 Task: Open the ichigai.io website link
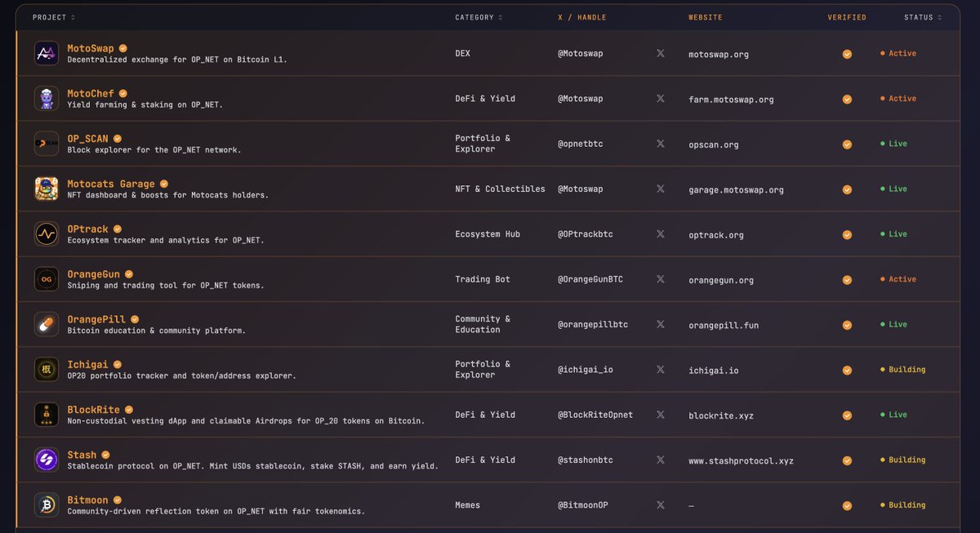[x=714, y=371]
